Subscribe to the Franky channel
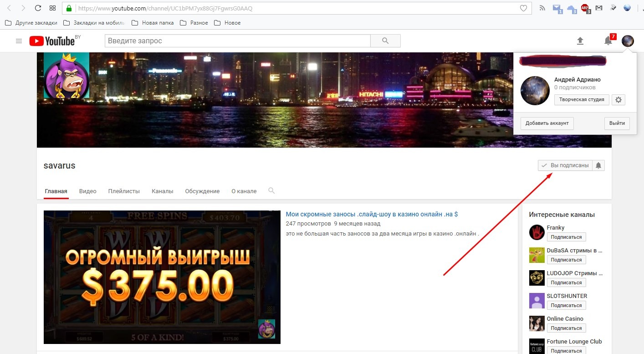Viewport: 644px width, 354px height. [x=566, y=237]
